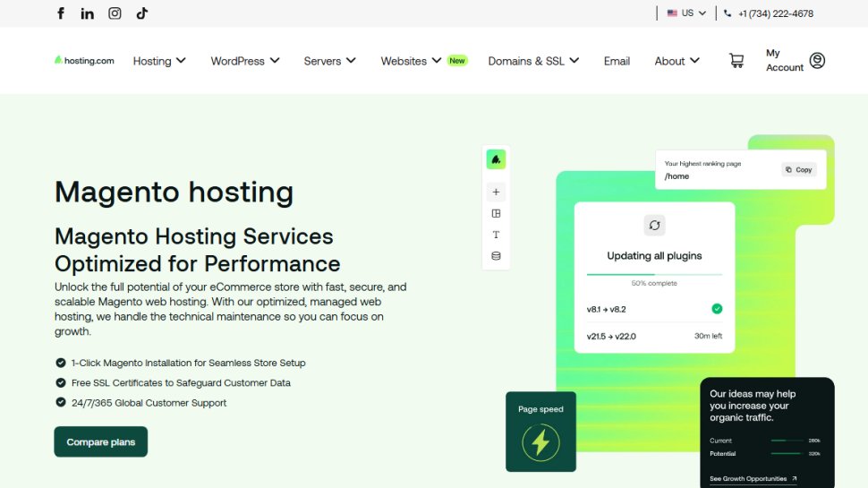Click the green check next to v8.1 → v8.2
Viewport: 868px width, 488px height.
[717, 309]
